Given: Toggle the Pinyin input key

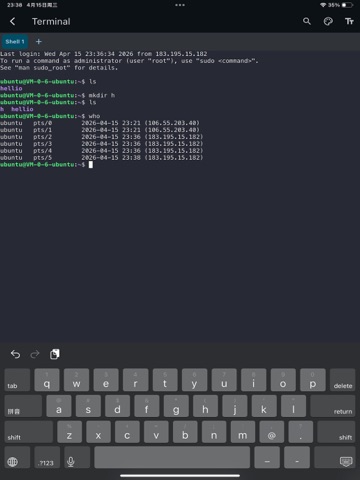Looking at the screenshot, I should pyautogui.click(x=23, y=406).
